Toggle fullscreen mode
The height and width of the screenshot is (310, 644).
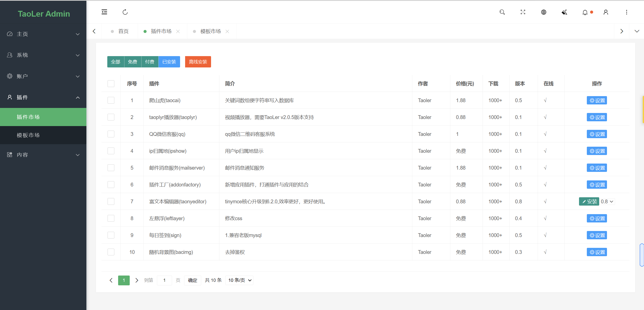(x=523, y=12)
